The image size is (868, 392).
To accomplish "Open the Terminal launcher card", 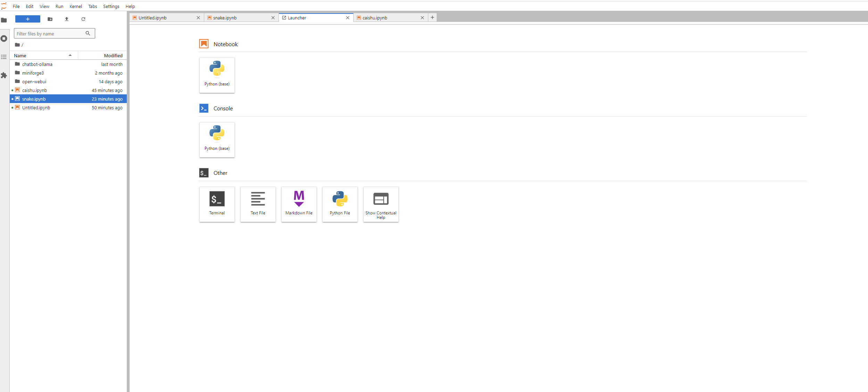I will [217, 204].
